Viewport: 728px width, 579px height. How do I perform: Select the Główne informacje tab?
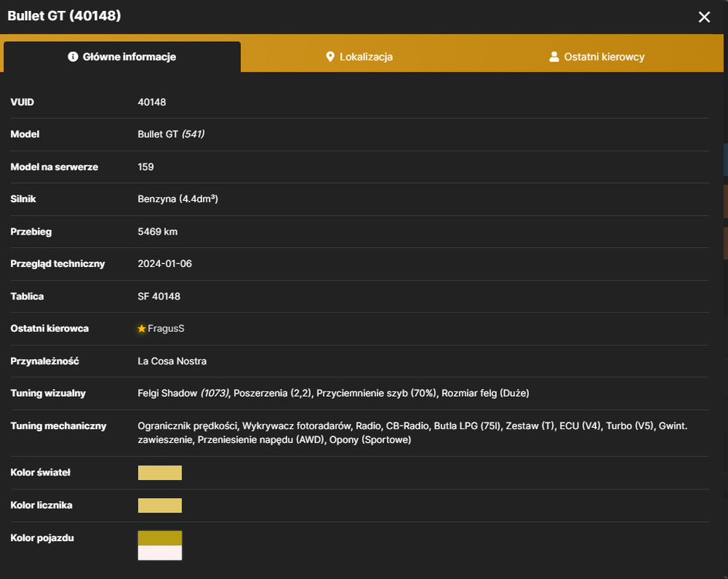[122, 56]
